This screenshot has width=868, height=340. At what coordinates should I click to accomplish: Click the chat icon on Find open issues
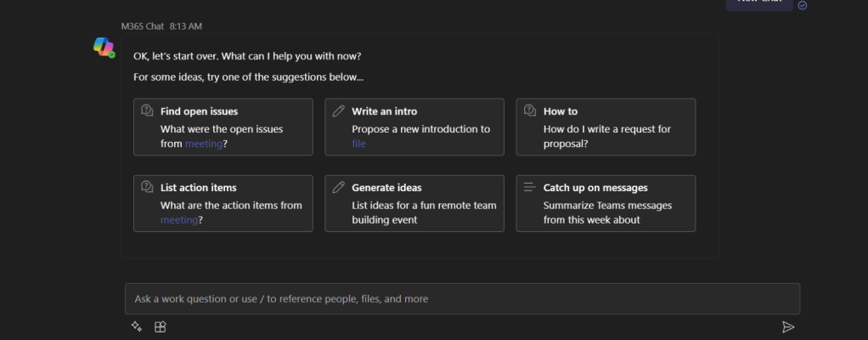click(x=147, y=111)
